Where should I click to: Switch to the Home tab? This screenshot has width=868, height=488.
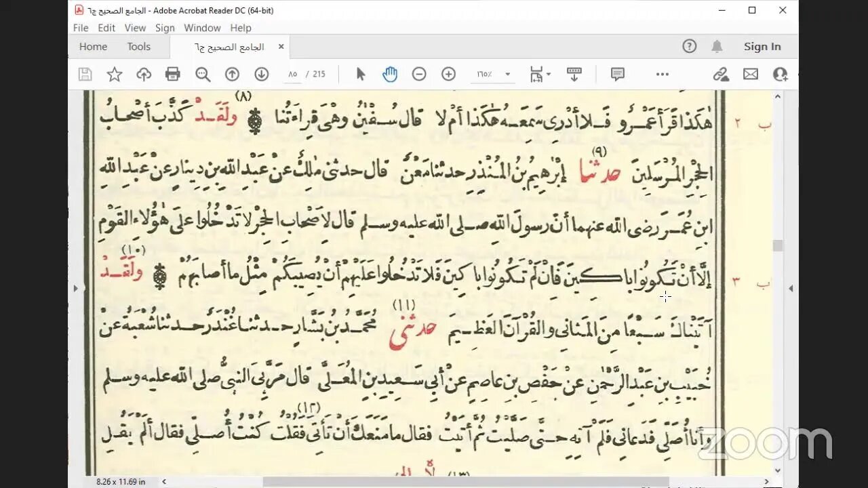93,47
